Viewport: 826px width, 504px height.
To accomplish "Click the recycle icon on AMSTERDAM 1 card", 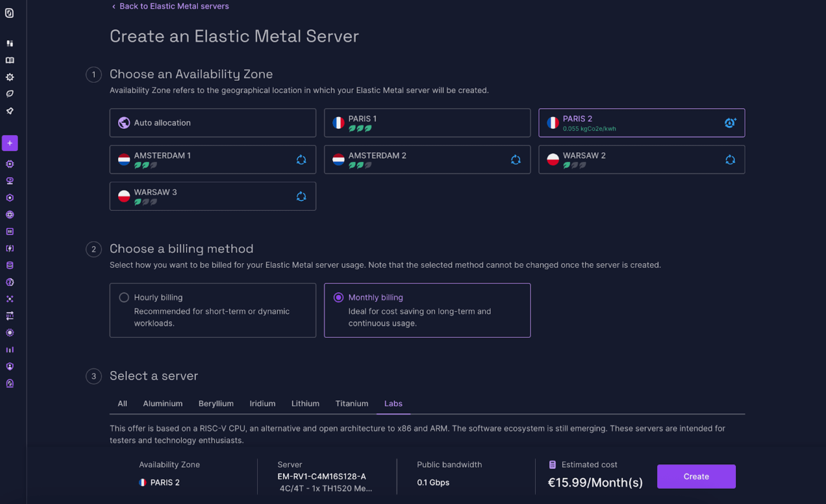I will click(x=301, y=160).
